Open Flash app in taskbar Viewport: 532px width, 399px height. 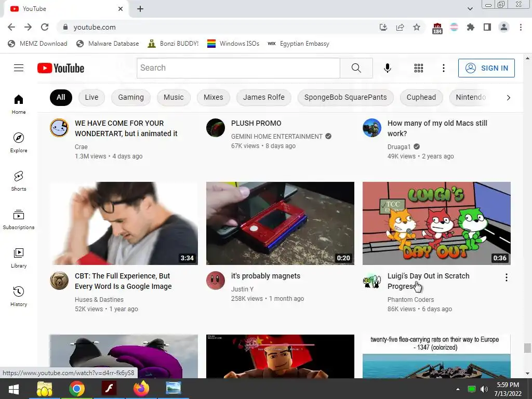coord(109,389)
